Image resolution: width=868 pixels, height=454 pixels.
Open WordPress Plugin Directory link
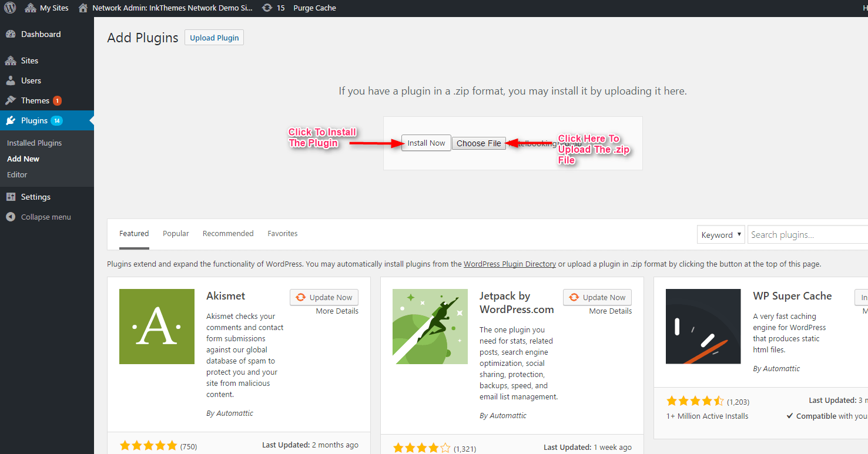click(510, 264)
